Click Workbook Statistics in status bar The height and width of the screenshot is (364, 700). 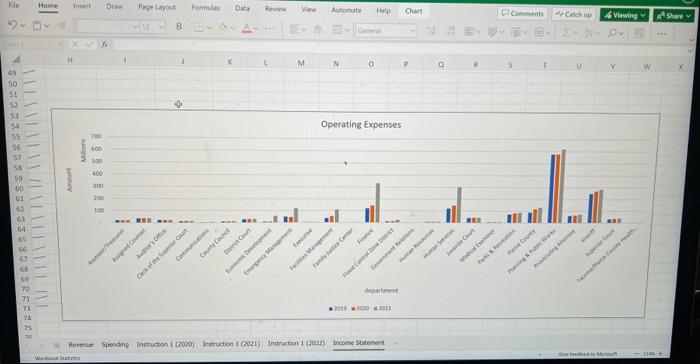click(57, 358)
